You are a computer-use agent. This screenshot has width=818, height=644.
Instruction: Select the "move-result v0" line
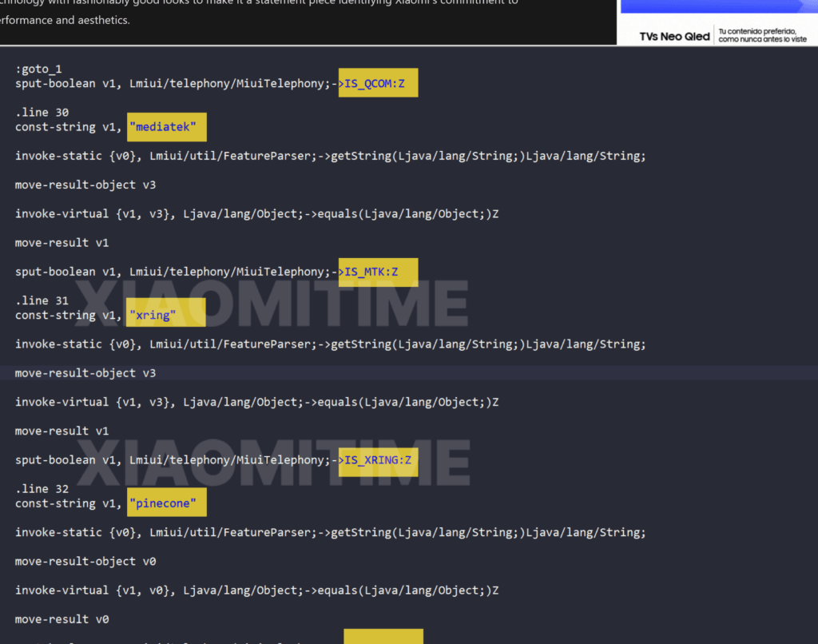[x=62, y=619]
